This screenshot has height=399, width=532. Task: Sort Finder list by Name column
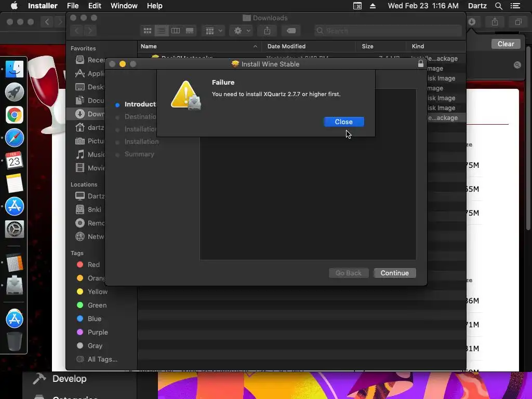click(199, 46)
